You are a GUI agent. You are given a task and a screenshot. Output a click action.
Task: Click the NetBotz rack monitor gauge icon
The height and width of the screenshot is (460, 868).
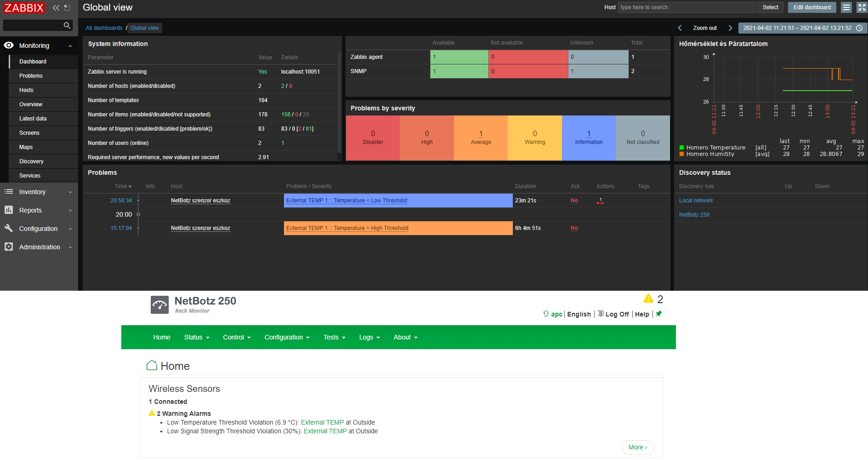pos(160,305)
